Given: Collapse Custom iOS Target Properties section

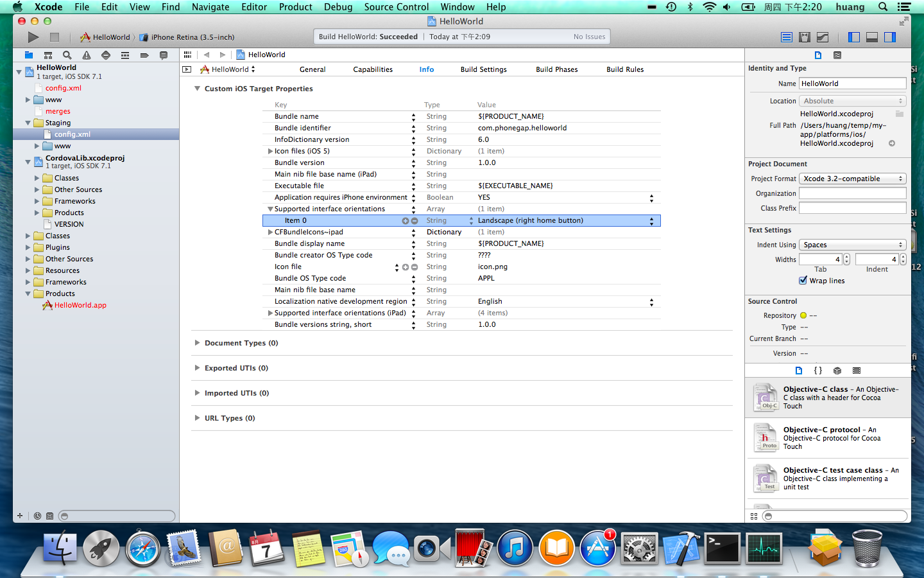Looking at the screenshot, I should (197, 89).
